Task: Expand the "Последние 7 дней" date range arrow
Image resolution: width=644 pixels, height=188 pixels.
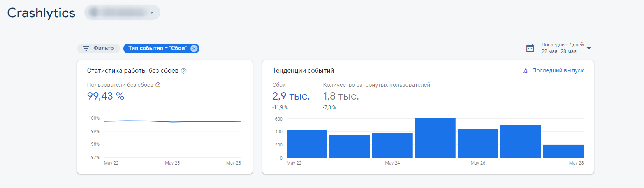Action: tap(588, 49)
